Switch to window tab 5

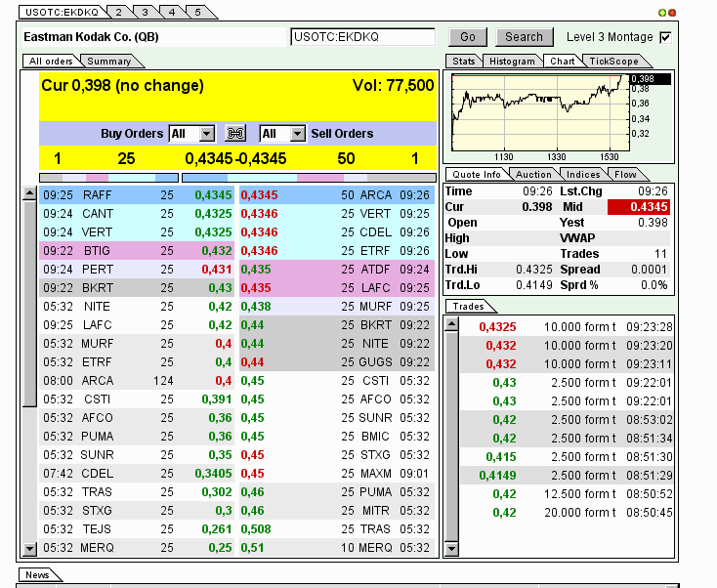pos(198,13)
